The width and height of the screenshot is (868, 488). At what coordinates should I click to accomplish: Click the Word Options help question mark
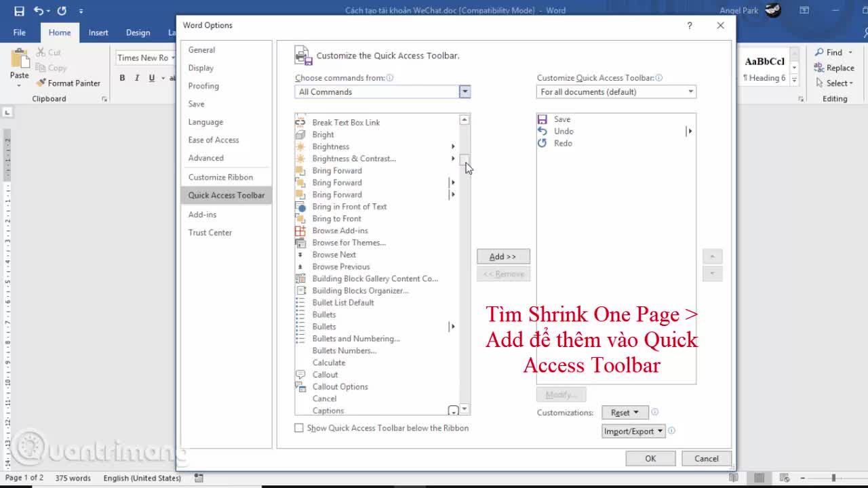coord(690,26)
